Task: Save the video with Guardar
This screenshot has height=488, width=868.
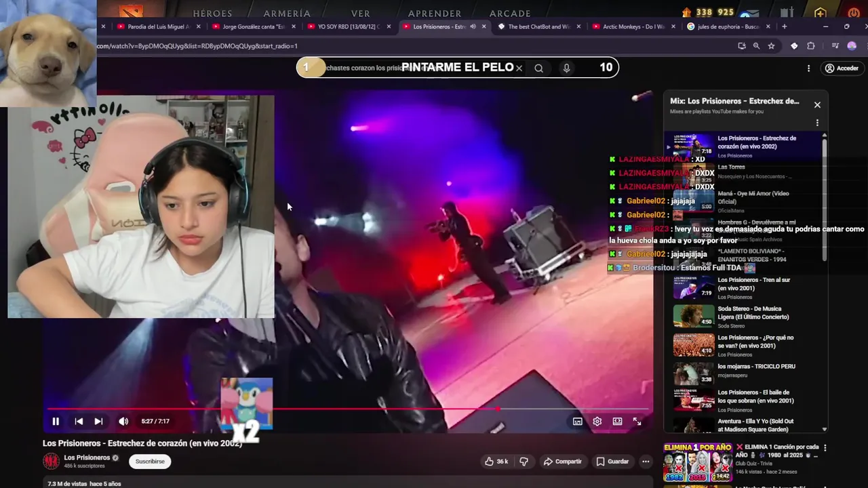Action: (612, 462)
